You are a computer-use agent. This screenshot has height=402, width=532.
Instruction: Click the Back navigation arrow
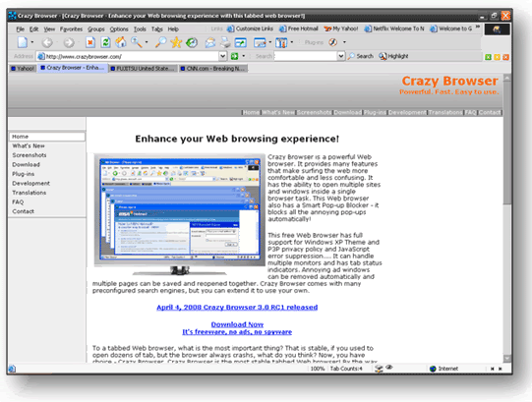[x=47, y=42]
